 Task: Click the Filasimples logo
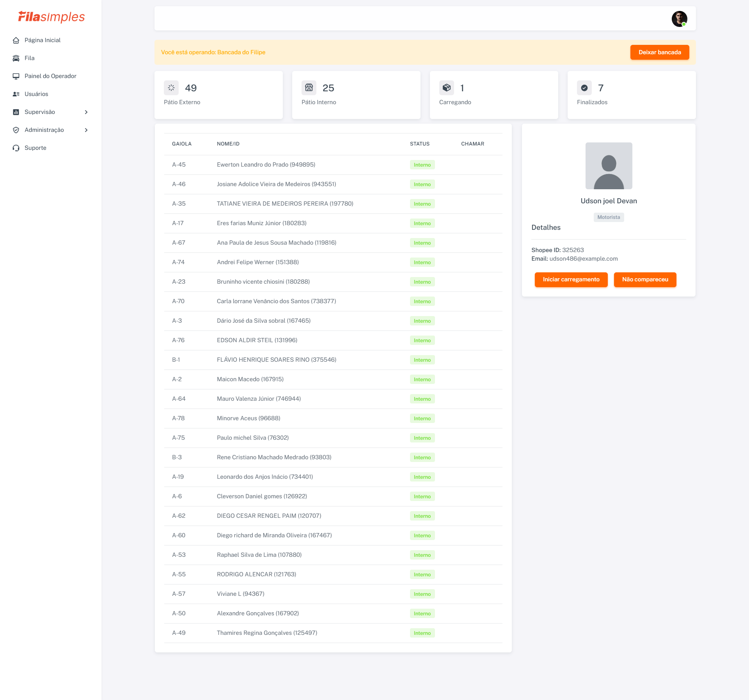pyautogui.click(x=51, y=17)
